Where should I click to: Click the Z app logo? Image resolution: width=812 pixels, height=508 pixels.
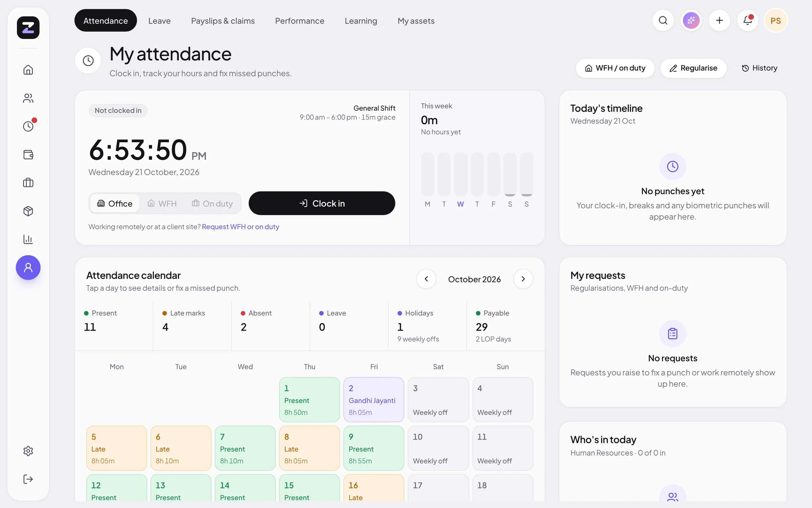point(28,27)
